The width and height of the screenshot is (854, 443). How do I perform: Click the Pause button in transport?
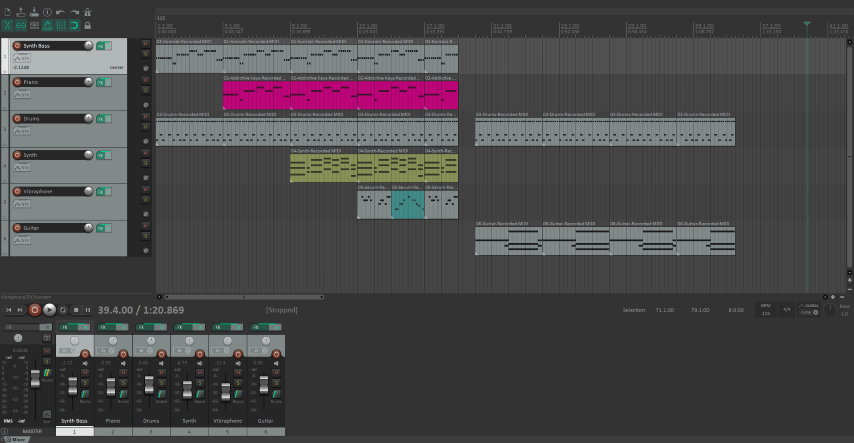coord(87,310)
